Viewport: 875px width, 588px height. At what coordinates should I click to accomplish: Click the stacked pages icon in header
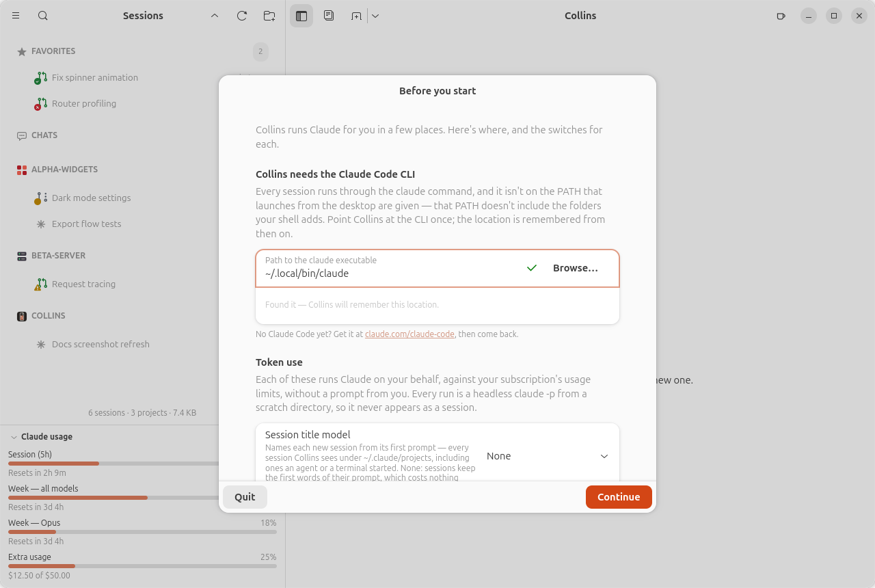click(x=329, y=16)
